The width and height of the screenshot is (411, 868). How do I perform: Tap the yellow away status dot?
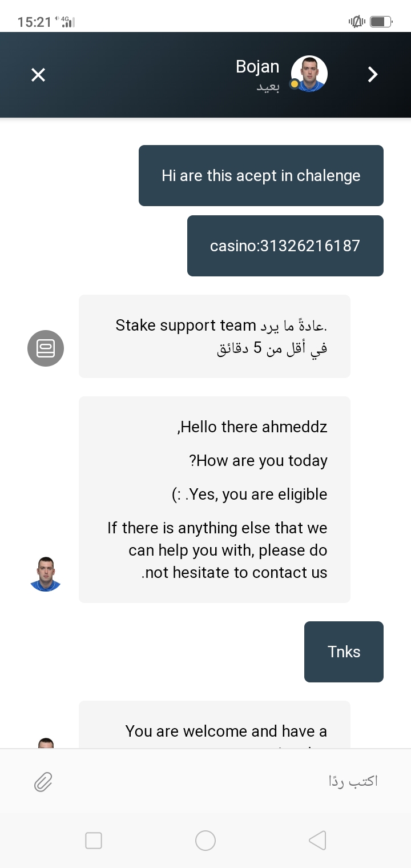pos(295,84)
